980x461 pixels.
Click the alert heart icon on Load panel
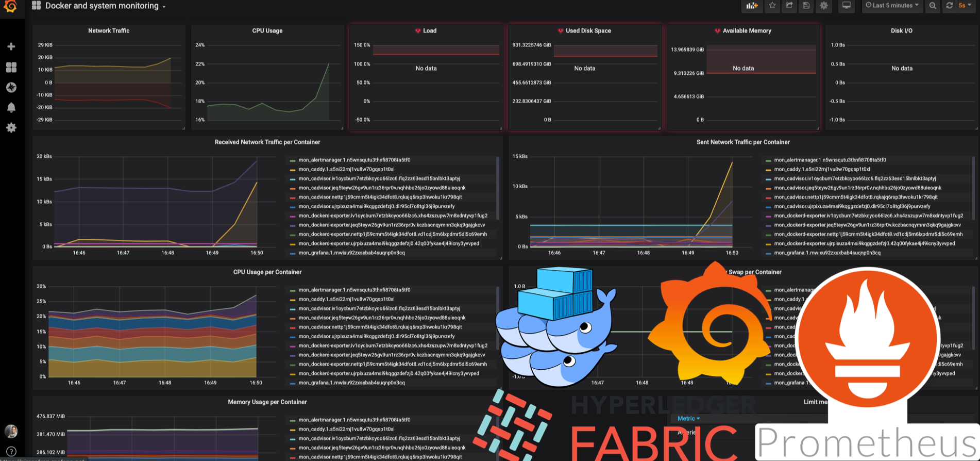418,31
